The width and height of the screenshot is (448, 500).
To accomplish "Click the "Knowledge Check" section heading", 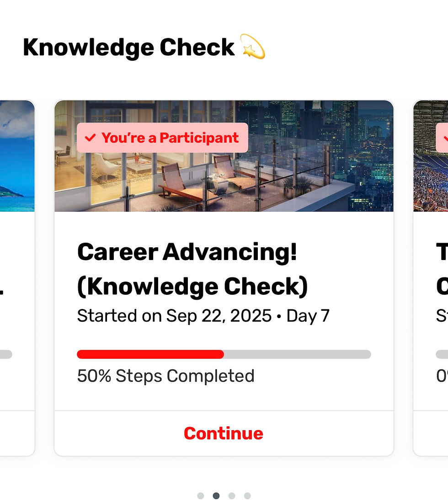I will click(x=128, y=48).
